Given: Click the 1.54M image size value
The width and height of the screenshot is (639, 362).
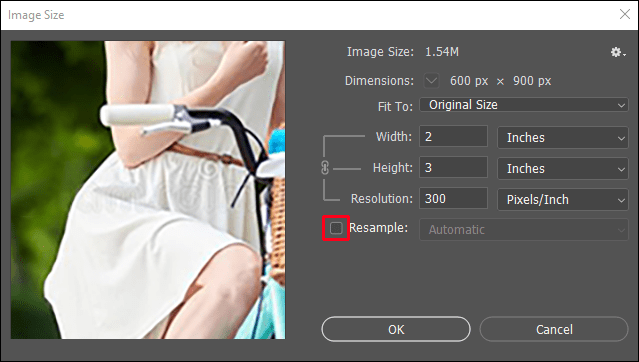Looking at the screenshot, I should (x=442, y=52).
